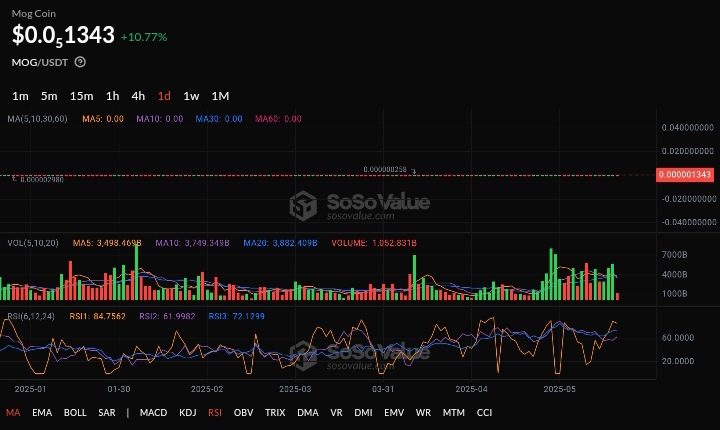Switch chart to 5m interval
The height and width of the screenshot is (430, 720).
[49, 96]
